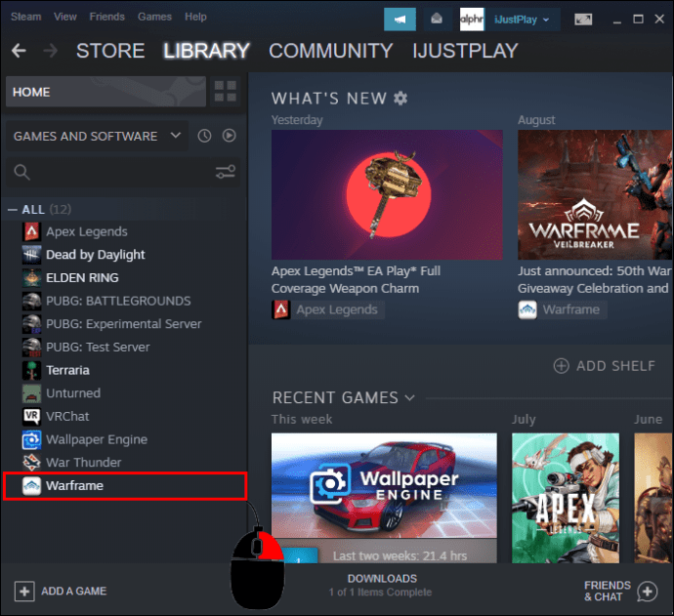Click the Terraria tree list icon
Viewport: 674px width, 616px height.
pyautogui.click(x=32, y=370)
